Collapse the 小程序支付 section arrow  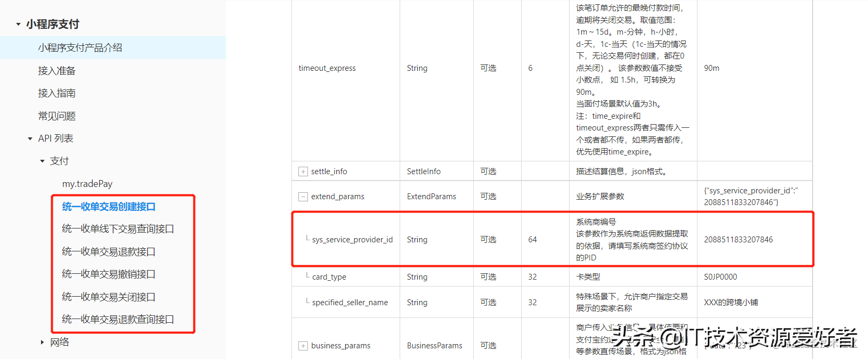18,24
